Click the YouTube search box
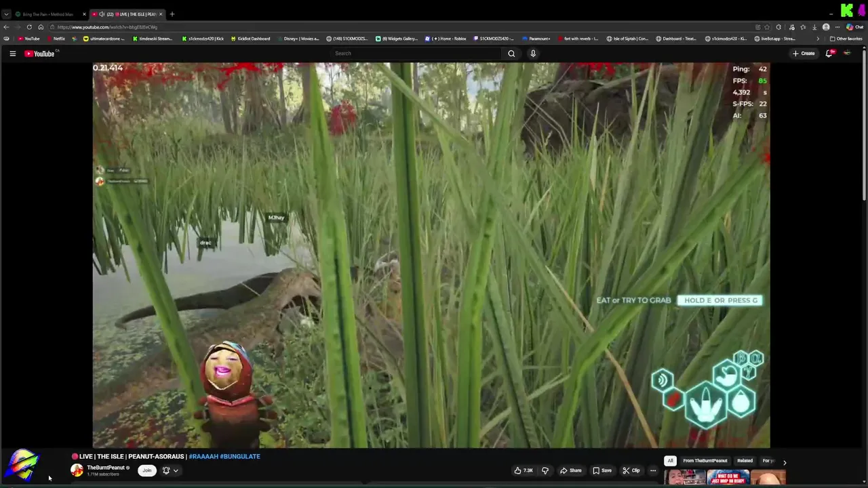Image resolution: width=868 pixels, height=488 pixels. coord(415,54)
